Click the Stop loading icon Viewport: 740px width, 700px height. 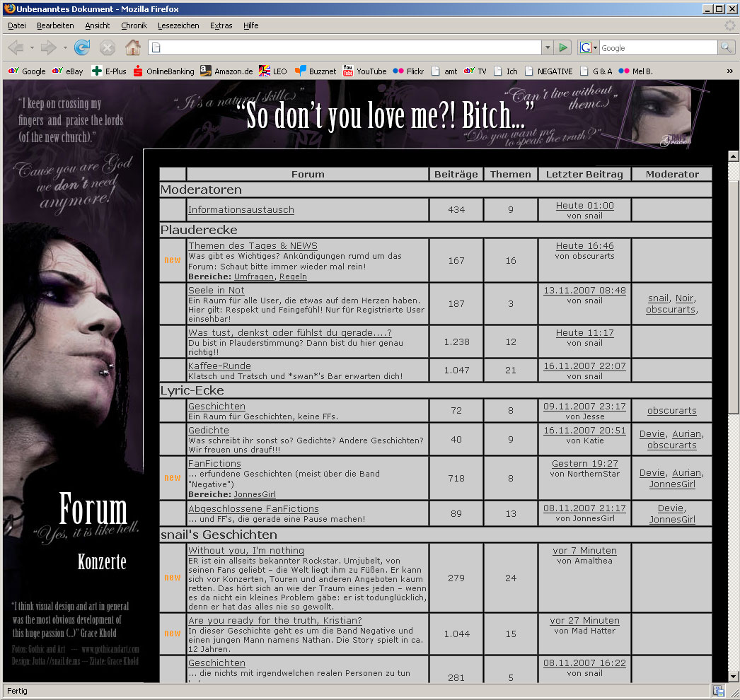(x=108, y=47)
